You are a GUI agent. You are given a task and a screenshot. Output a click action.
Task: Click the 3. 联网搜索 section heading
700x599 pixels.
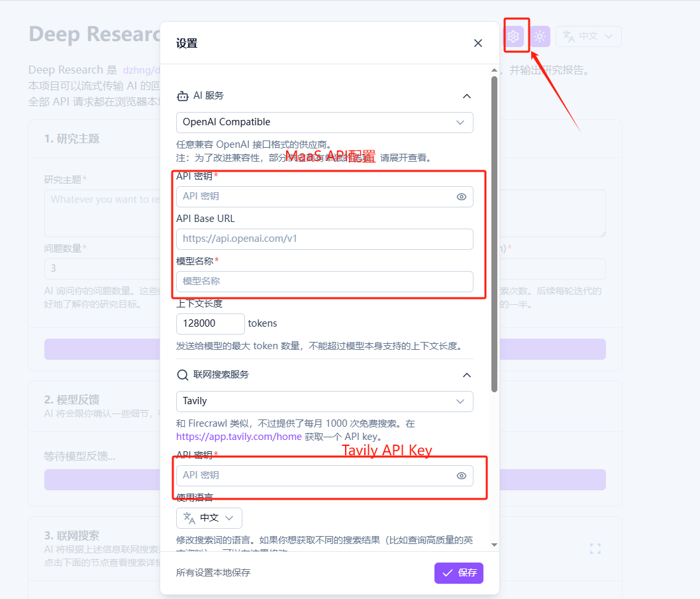[72, 535]
